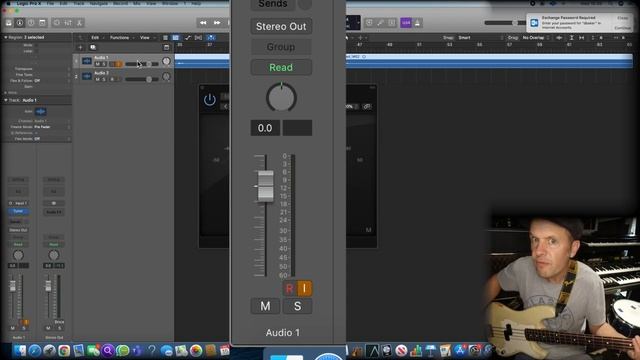
Task: Toggle the plugin window power button
Action: coord(210,100)
